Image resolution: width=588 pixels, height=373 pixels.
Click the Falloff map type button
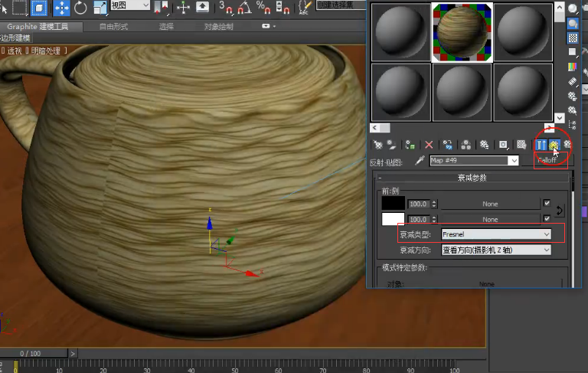pos(546,161)
